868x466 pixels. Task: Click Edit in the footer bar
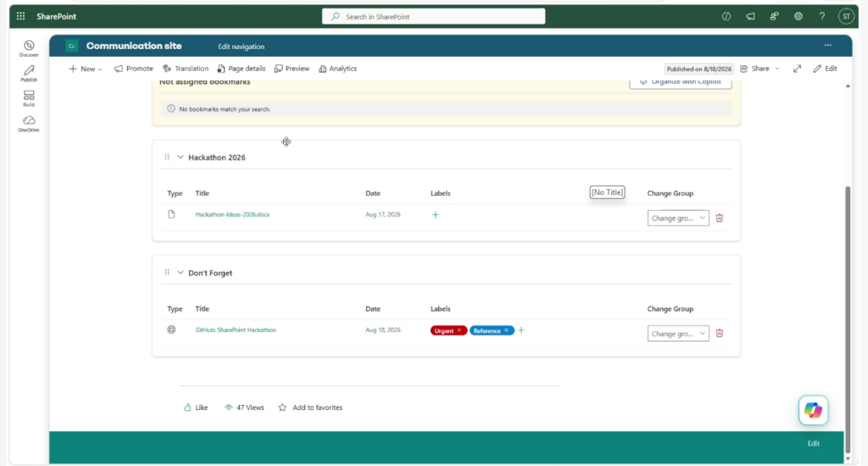tap(813, 443)
